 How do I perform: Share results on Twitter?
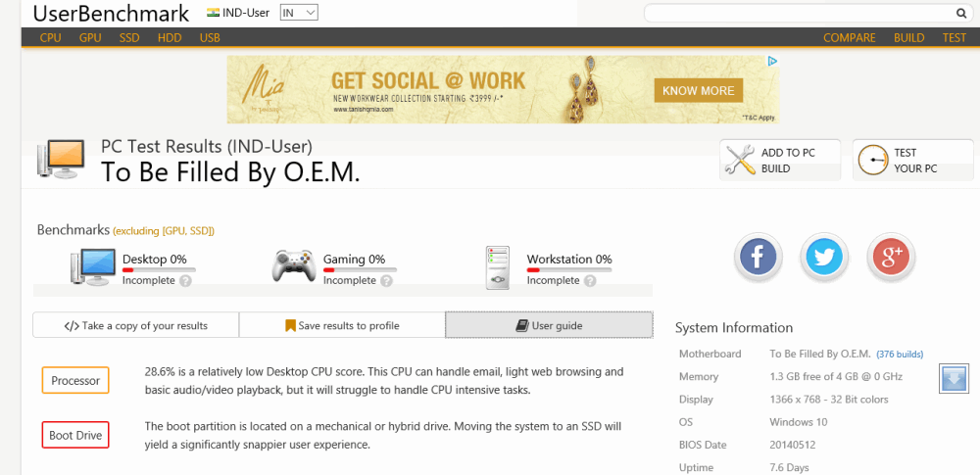pyautogui.click(x=824, y=257)
